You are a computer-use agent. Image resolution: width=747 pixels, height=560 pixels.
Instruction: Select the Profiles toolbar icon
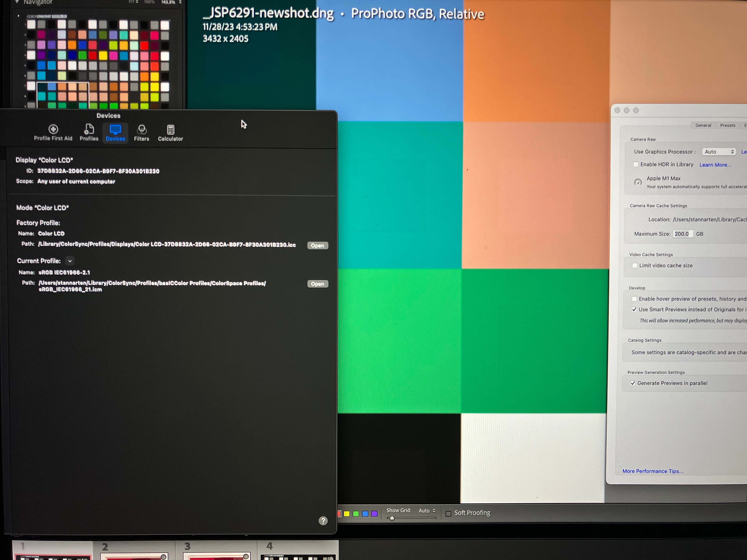[89, 132]
